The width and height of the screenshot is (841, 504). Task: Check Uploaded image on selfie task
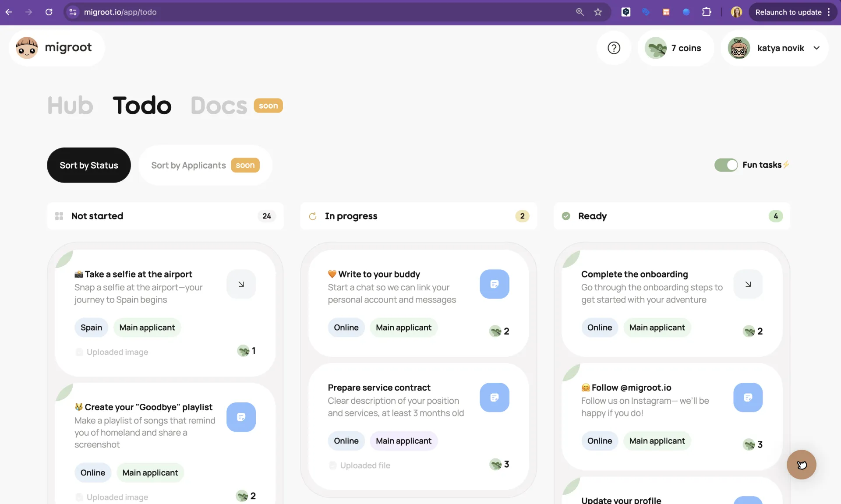coord(79,352)
